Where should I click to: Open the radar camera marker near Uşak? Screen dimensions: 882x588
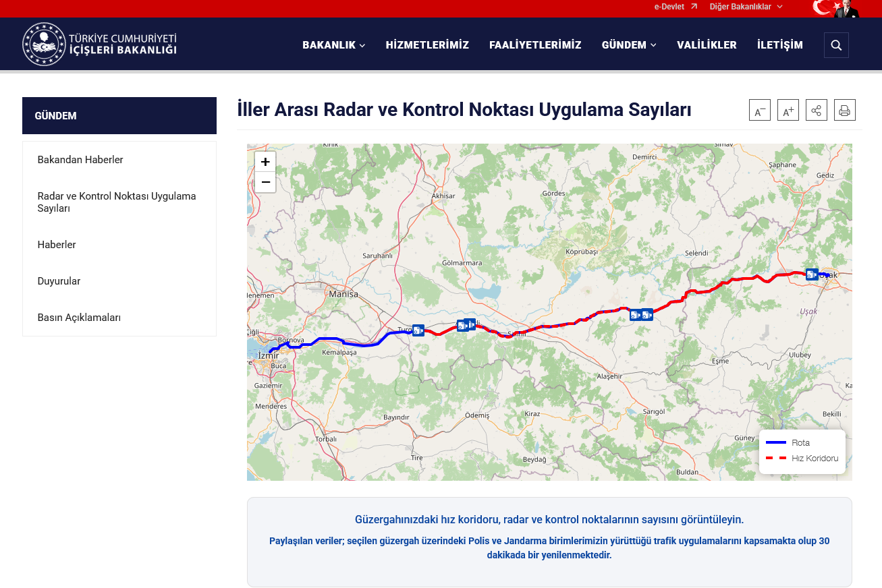click(x=812, y=274)
